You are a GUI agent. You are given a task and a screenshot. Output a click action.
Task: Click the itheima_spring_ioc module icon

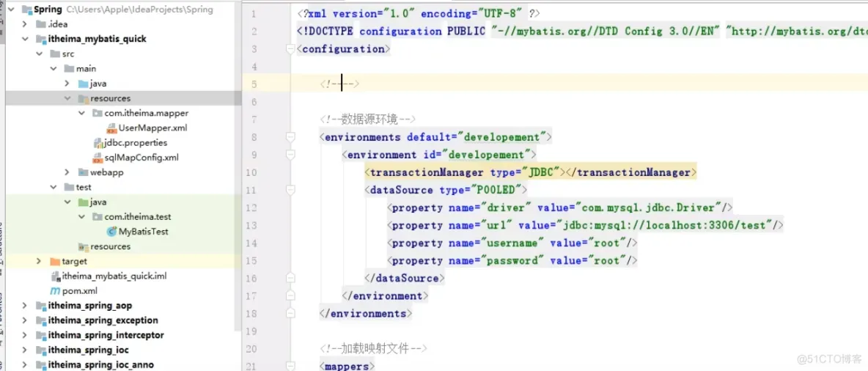pyautogui.click(x=41, y=350)
